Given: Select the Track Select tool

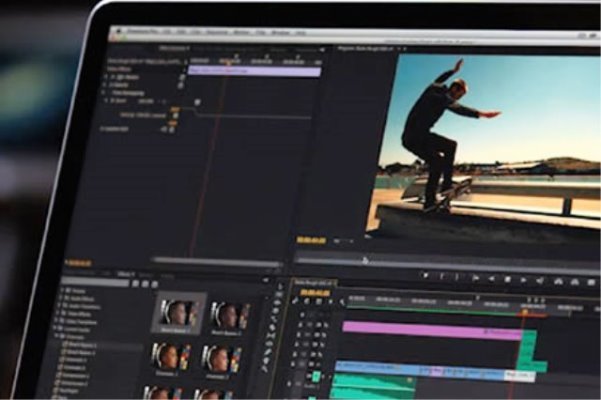Looking at the screenshot, I should [279, 294].
